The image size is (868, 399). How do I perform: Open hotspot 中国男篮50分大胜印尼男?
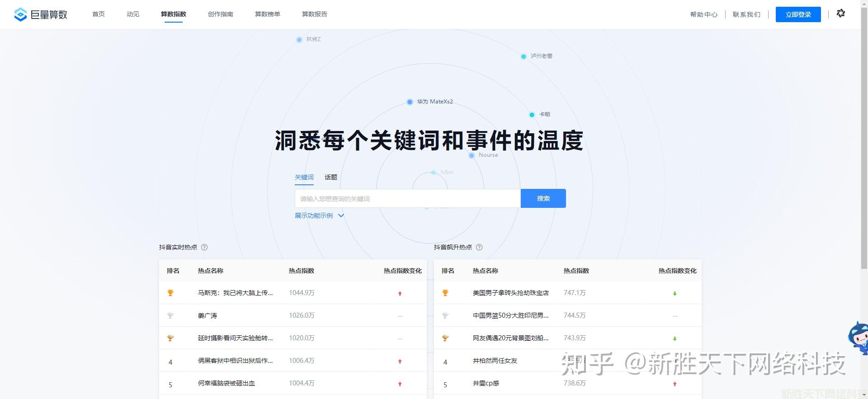click(x=511, y=315)
